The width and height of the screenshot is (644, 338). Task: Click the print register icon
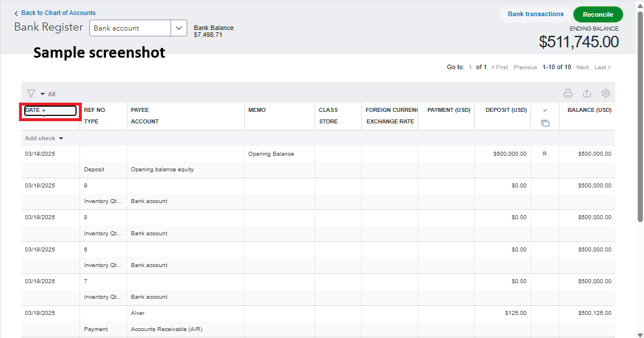(x=568, y=93)
